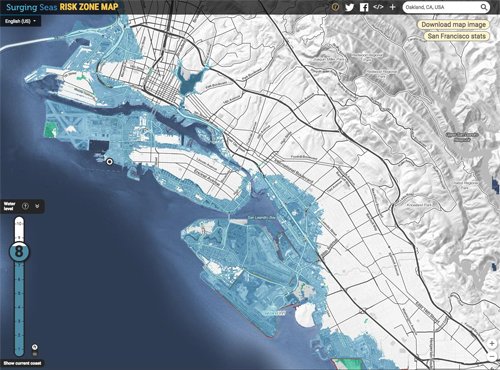Screen dimensions: 500x370
Task: Click the black circular location marker
Action: 109,162
